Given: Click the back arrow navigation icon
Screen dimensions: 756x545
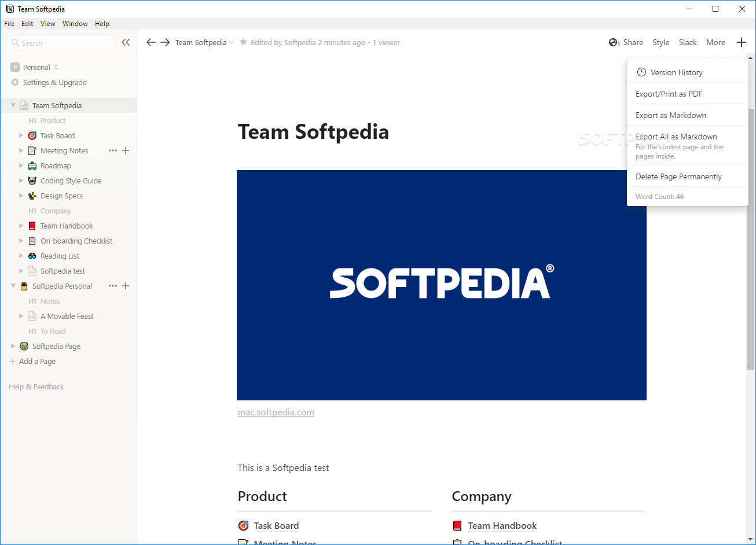Looking at the screenshot, I should tap(151, 42).
